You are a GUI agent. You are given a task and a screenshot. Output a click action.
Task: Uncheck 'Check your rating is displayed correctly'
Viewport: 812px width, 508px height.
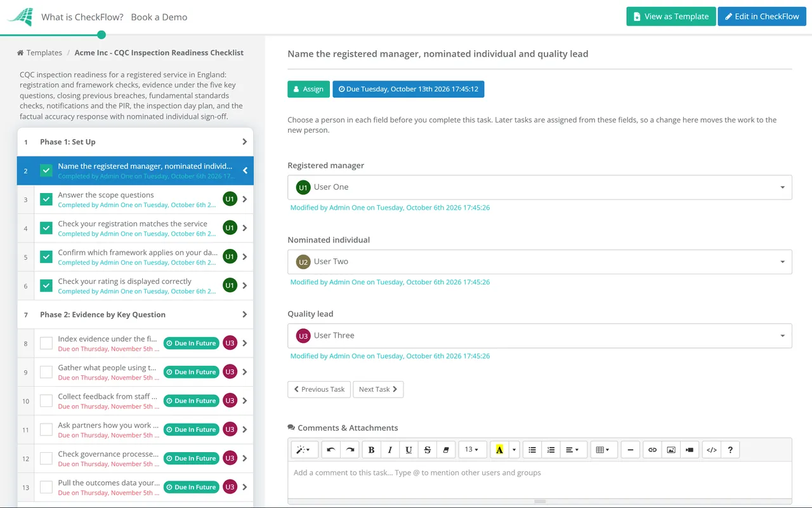click(46, 286)
